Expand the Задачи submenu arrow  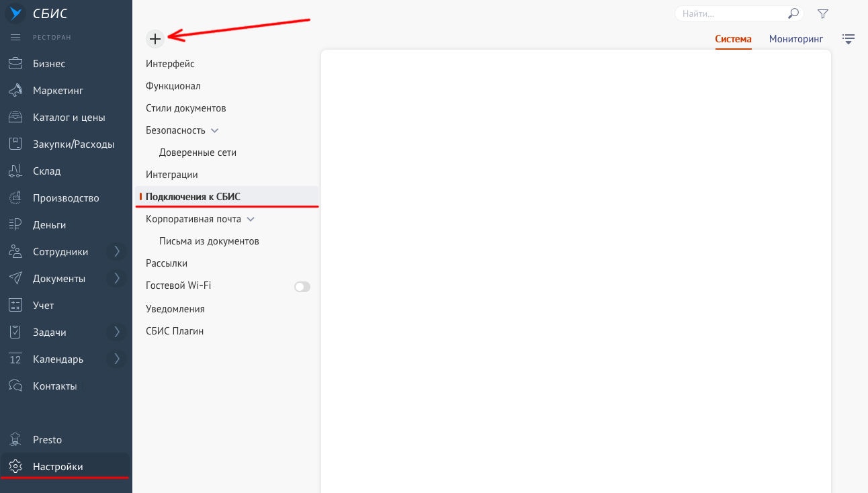pyautogui.click(x=117, y=332)
